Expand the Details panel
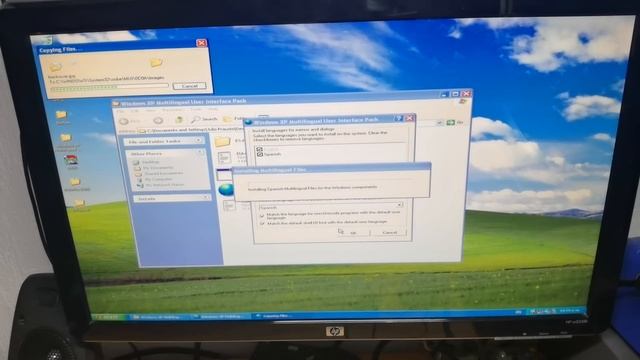Screen dimensions: 640x360 point(205,198)
